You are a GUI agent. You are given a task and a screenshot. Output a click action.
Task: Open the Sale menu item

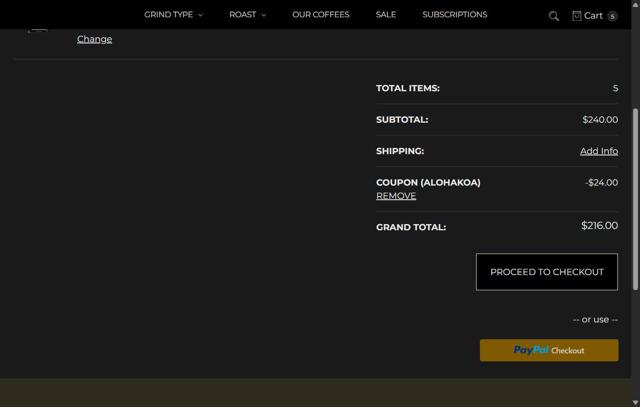point(386,15)
